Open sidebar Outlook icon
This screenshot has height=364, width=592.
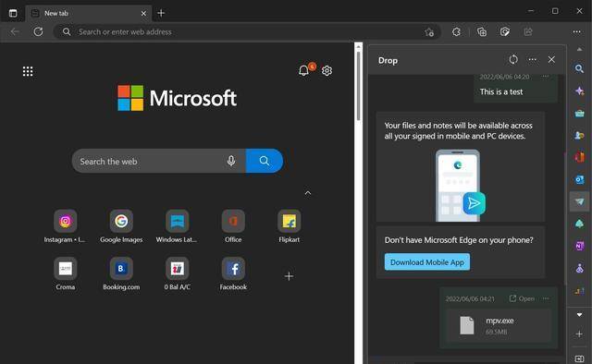[x=579, y=179]
